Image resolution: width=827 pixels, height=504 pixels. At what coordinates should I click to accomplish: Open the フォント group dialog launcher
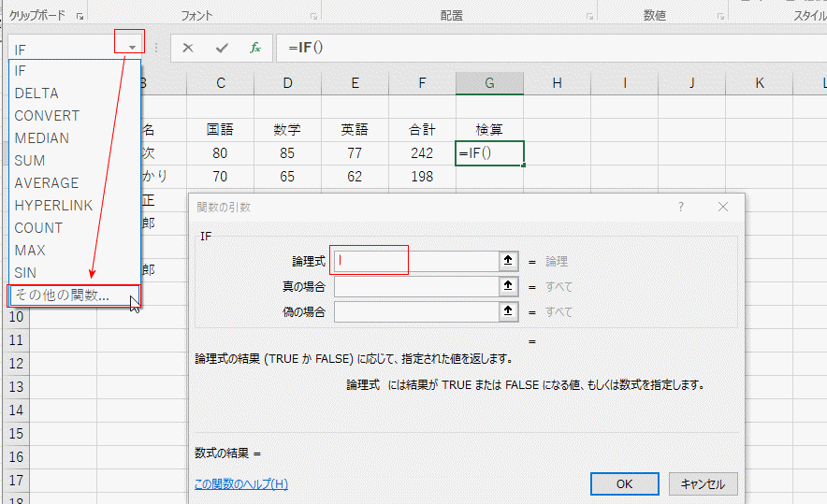pyautogui.click(x=312, y=16)
